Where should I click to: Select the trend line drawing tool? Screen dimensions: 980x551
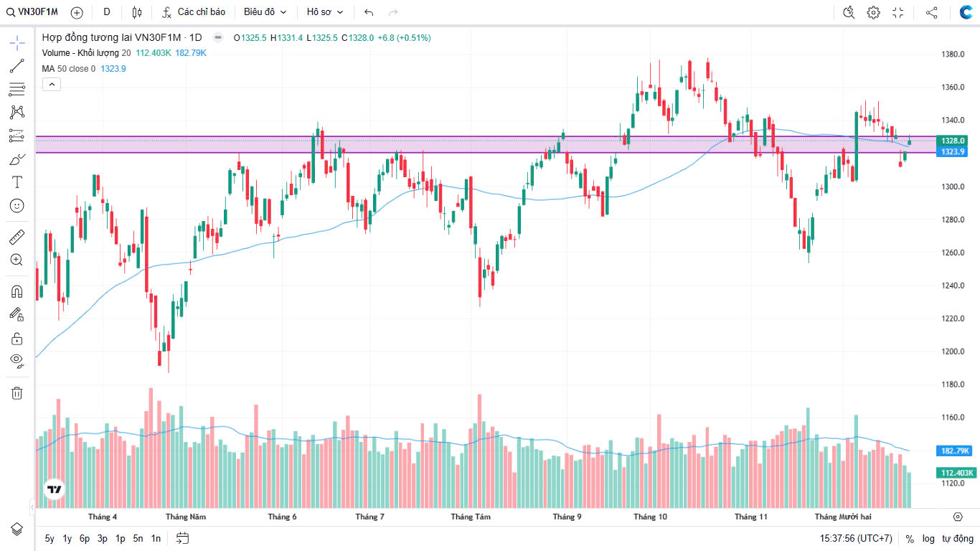coord(17,66)
